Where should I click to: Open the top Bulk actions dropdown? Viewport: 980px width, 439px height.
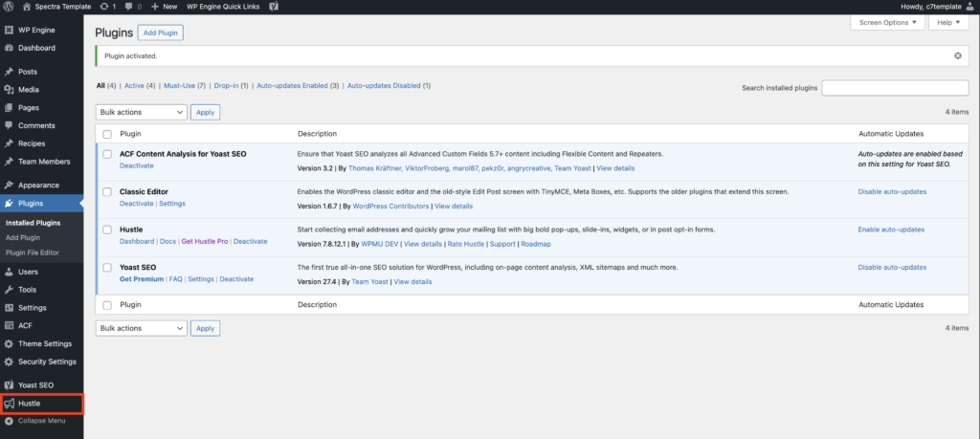141,112
